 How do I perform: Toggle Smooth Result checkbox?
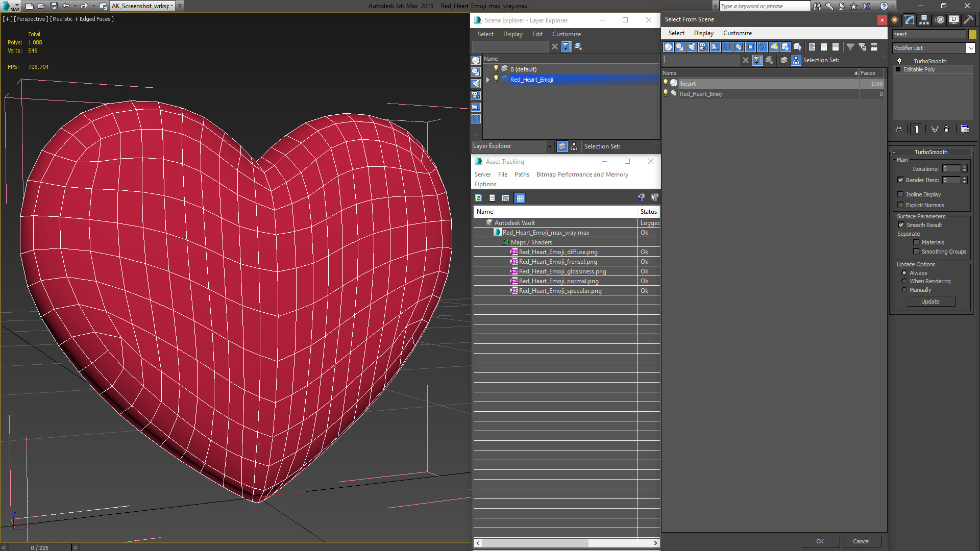901,225
